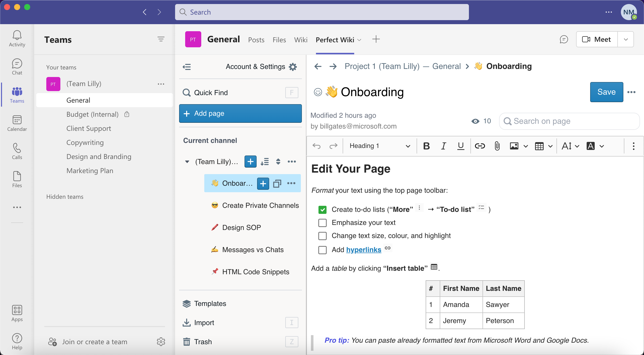Click the Save button
The image size is (644, 355).
click(x=607, y=92)
